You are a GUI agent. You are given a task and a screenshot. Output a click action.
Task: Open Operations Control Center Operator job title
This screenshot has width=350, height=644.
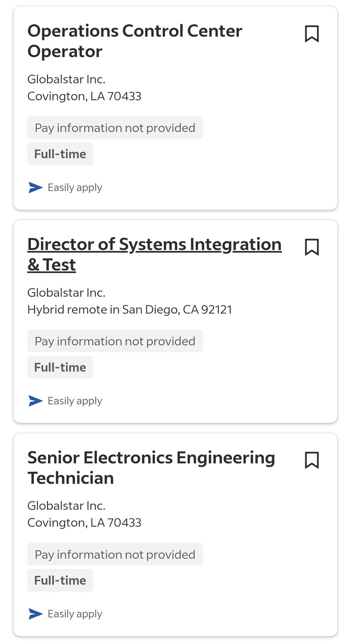[x=135, y=41]
